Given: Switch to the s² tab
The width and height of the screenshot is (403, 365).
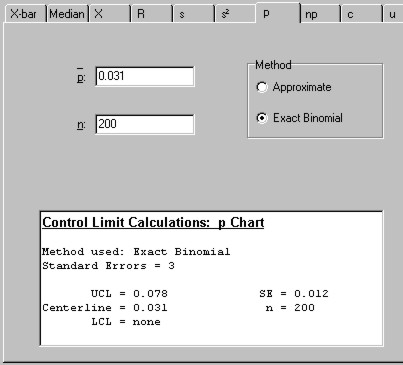Looking at the screenshot, I should (236, 14).
